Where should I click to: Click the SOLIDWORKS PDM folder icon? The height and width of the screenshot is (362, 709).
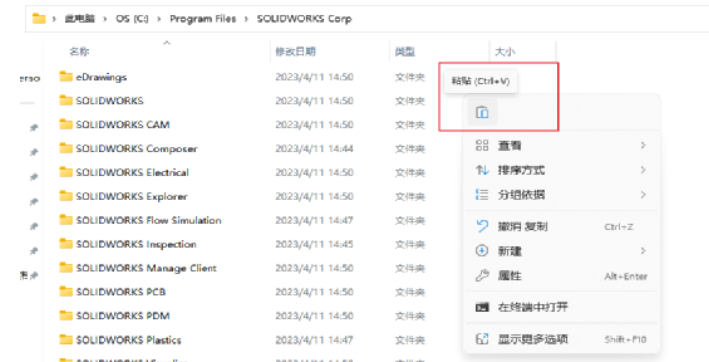66,315
